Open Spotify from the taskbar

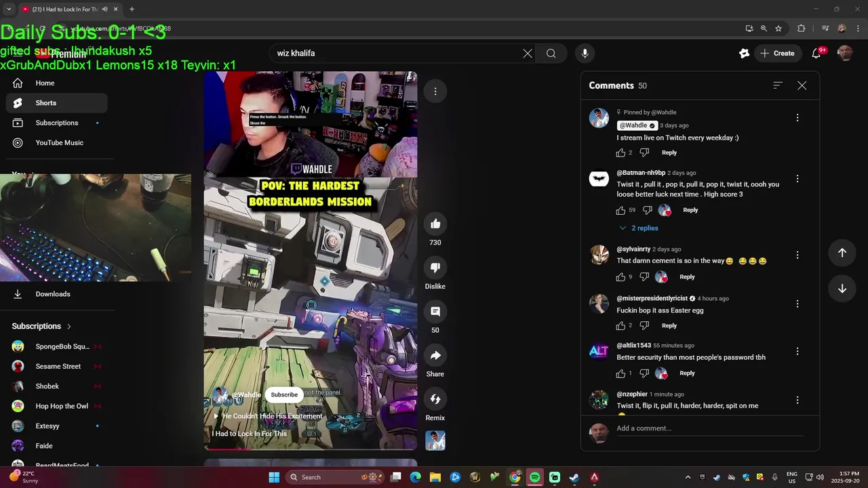tap(534, 477)
